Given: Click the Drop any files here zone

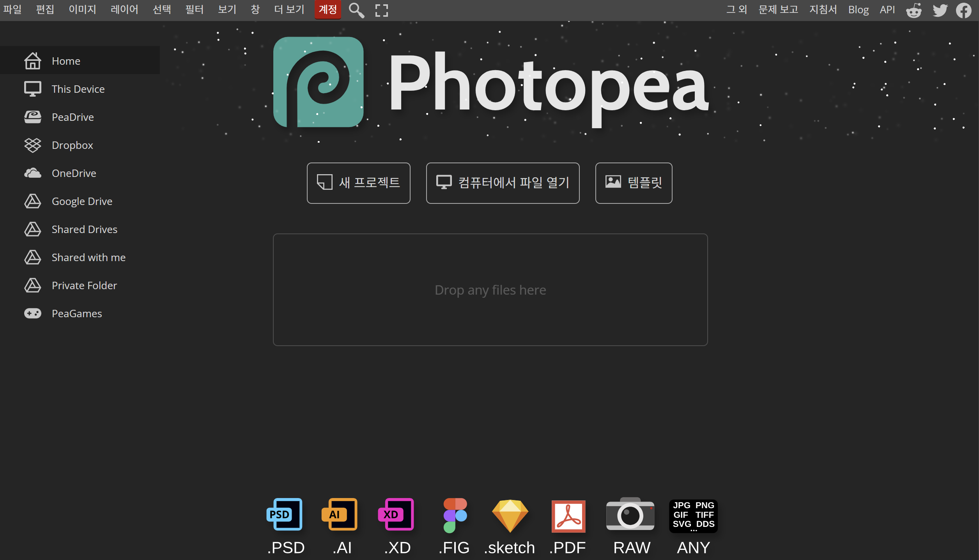Looking at the screenshot, I should [x=490, y=290].
